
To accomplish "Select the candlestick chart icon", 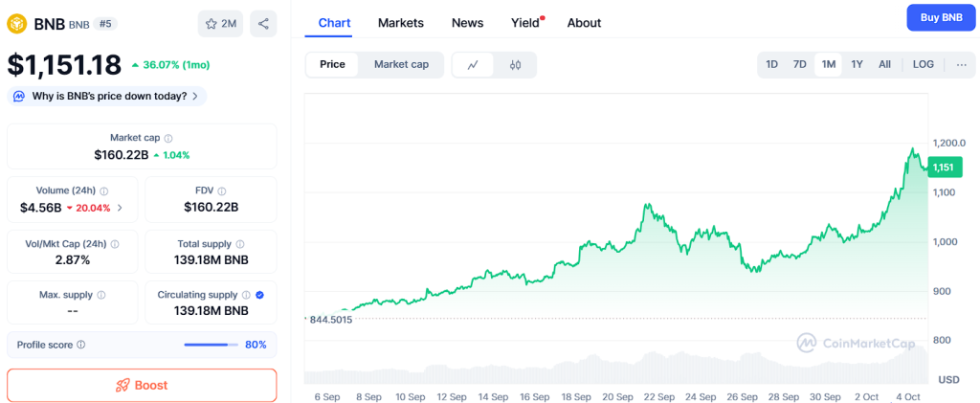I will pyautogui.click(x=515, y=65).
